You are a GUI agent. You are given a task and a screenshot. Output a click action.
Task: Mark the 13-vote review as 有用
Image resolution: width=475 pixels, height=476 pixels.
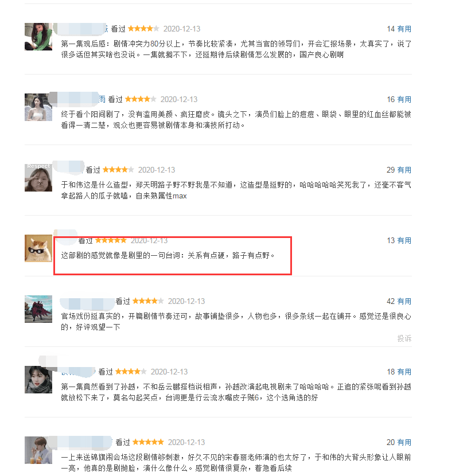click(x=404, y=240)
